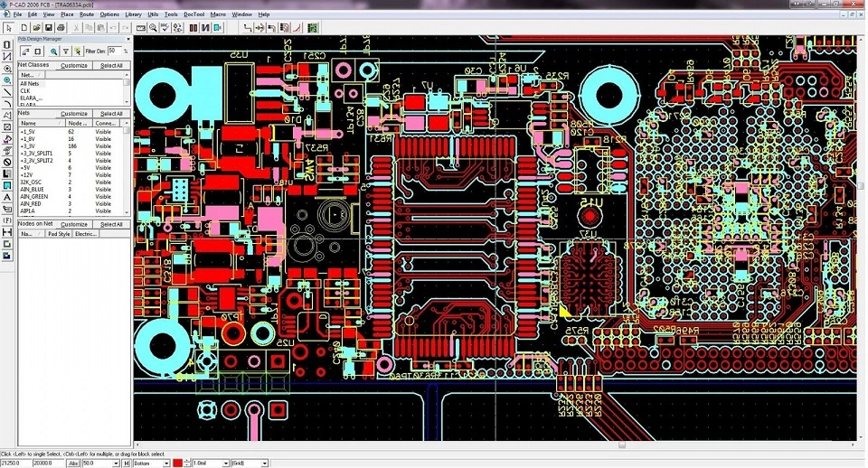Screen dimensions: 868x468
Task: Toggle the M button in status bar
Action: pyautogui.click(x=127, y=463)
